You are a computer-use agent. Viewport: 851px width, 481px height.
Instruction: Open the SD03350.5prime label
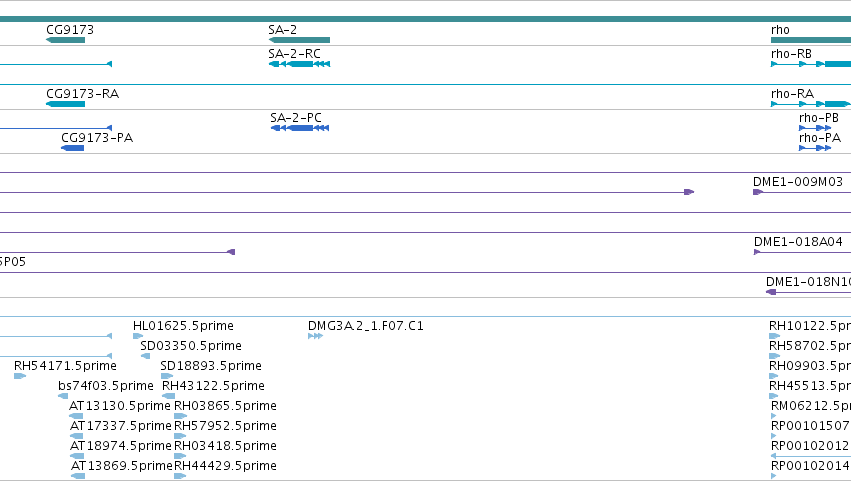coord(190,346)
